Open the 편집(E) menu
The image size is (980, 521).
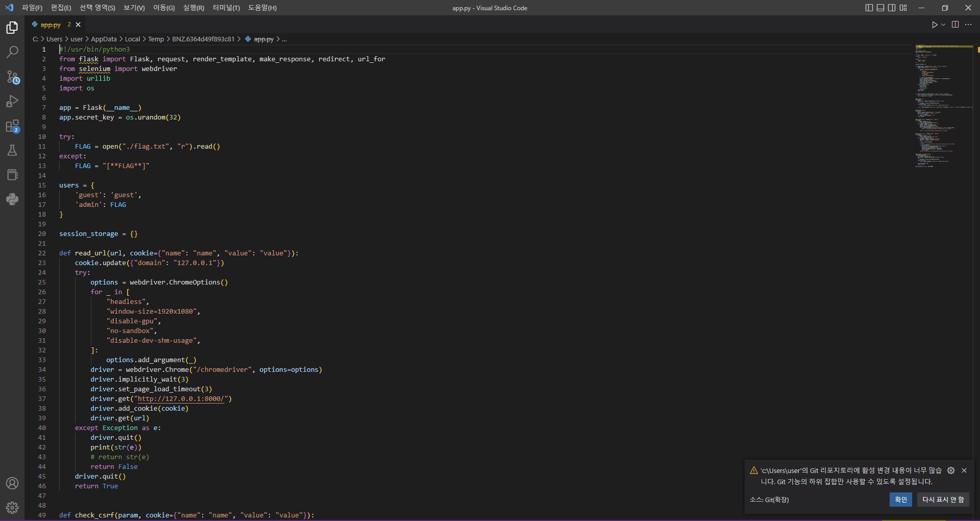[61, 8]
